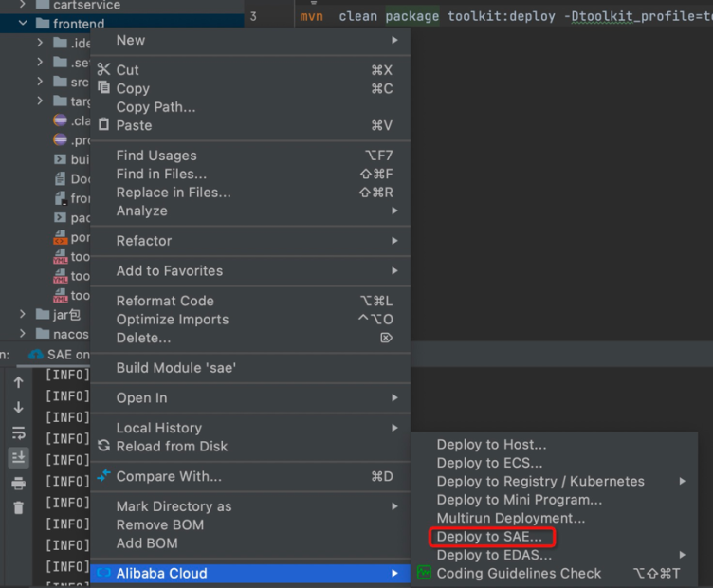Expand the jar包 folder chevron
Screen dimensions: 713x588
point(23,314)
